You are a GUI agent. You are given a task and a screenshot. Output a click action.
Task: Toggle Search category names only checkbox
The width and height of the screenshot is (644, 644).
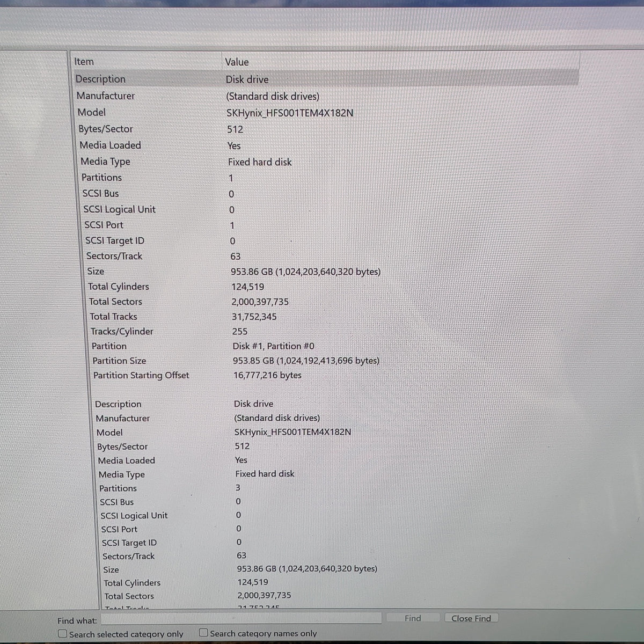pos(203,633)
